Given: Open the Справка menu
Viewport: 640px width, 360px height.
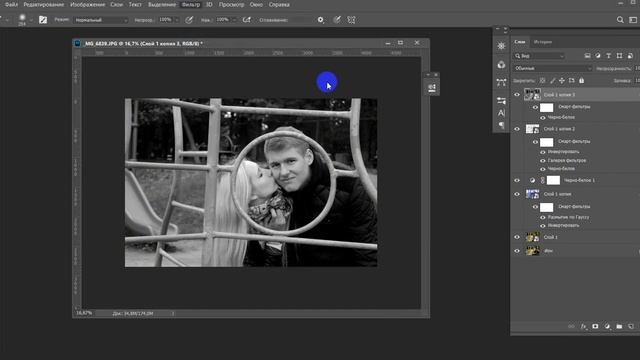Looking at the screenshot, I should [279, 4].
